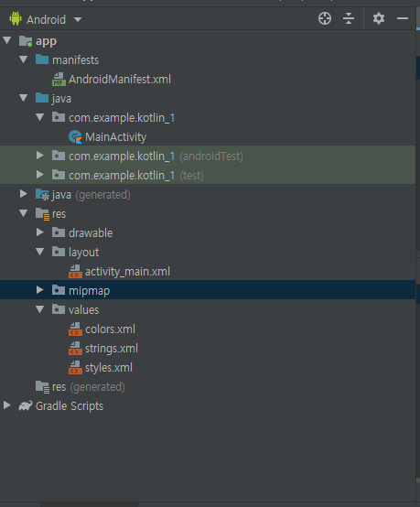Click the java (generated) folder icon
Image resolution: width=420 pixels, height=507 pixels.
(x=42, y=194)
